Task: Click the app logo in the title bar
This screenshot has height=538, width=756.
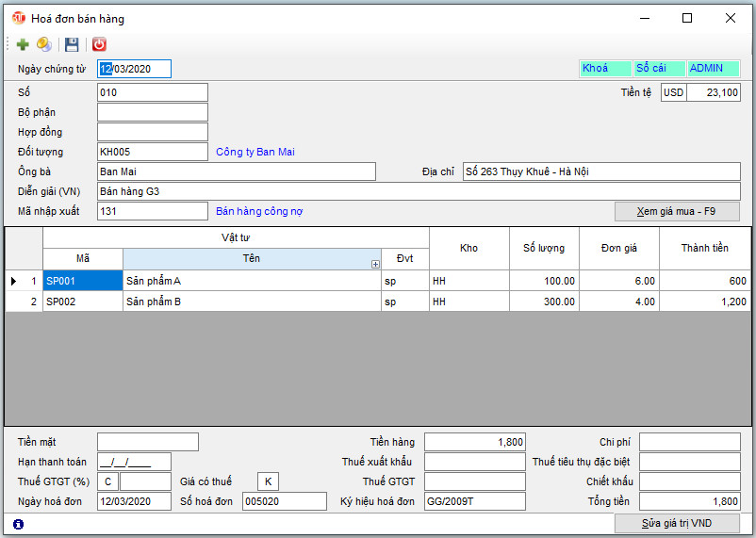Action: pyautogui.click(x=18, y=18)
